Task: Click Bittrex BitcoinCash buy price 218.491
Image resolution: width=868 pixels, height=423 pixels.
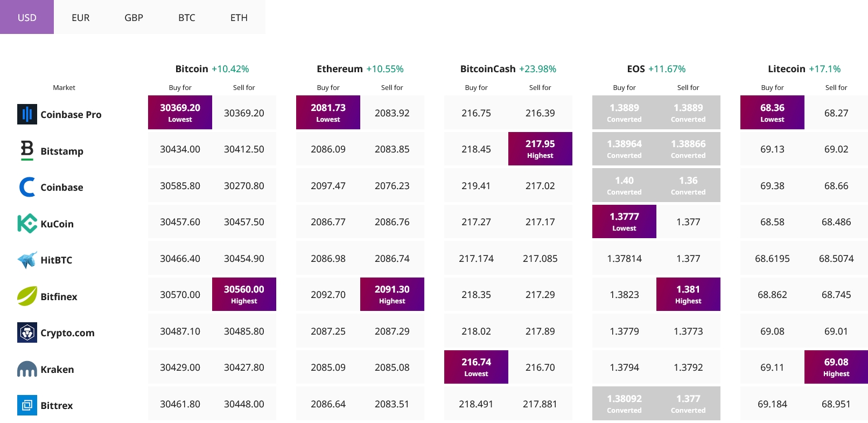Action: [476, 404]
